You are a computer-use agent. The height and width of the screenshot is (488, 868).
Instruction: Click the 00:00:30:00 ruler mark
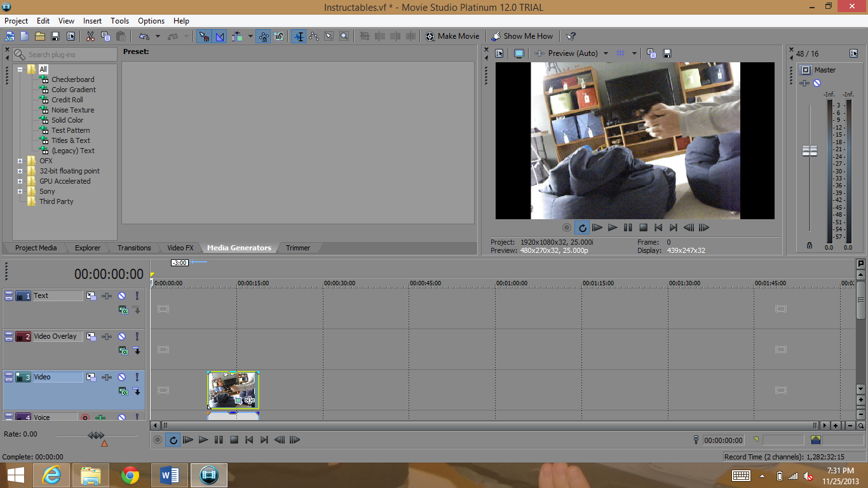pyautogui.click(x=339, y=283)
